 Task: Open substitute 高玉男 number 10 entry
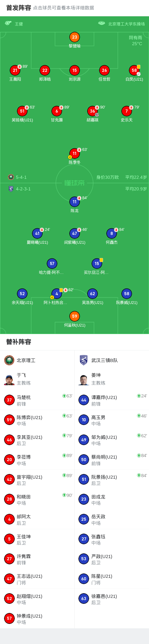pos(112,420)
